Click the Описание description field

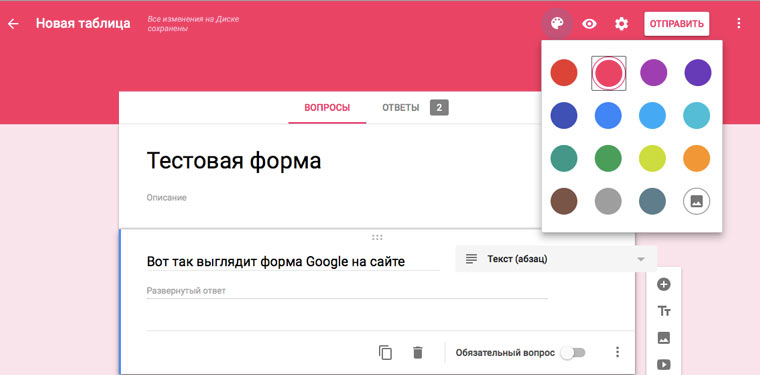click(167, 198)
